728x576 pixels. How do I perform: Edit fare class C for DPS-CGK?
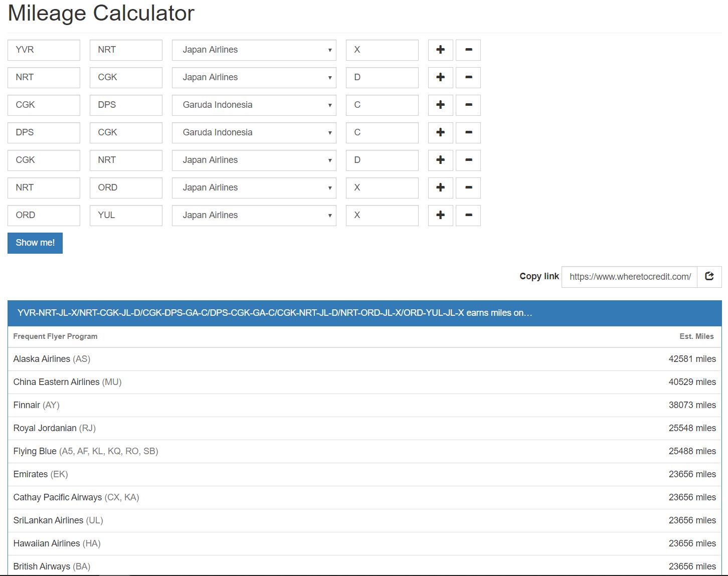pyautogui.click(x=382, y=133)
